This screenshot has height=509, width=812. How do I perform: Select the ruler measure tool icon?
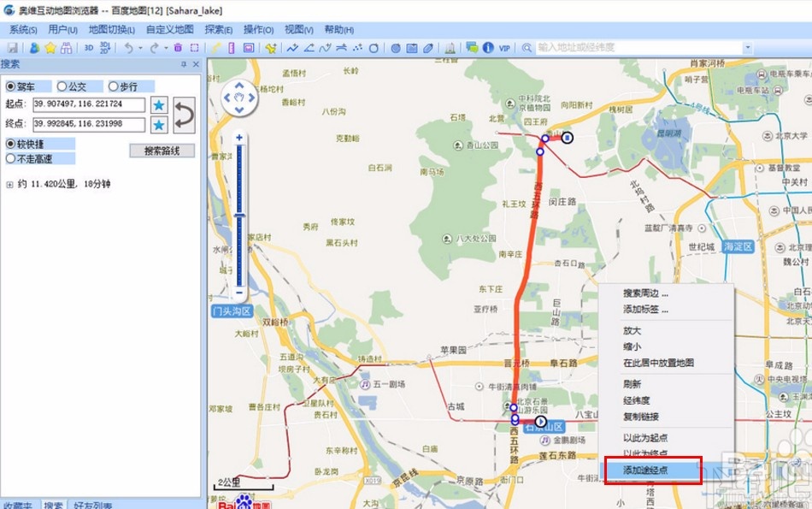pos(232,48)
